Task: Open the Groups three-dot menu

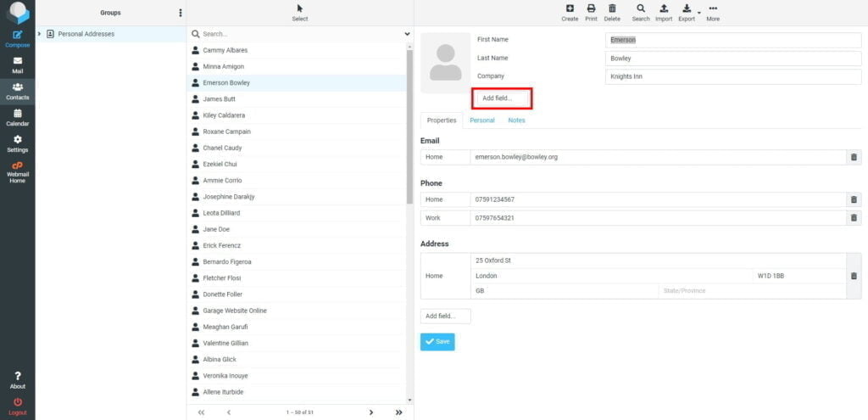Action: pos(181,13)
